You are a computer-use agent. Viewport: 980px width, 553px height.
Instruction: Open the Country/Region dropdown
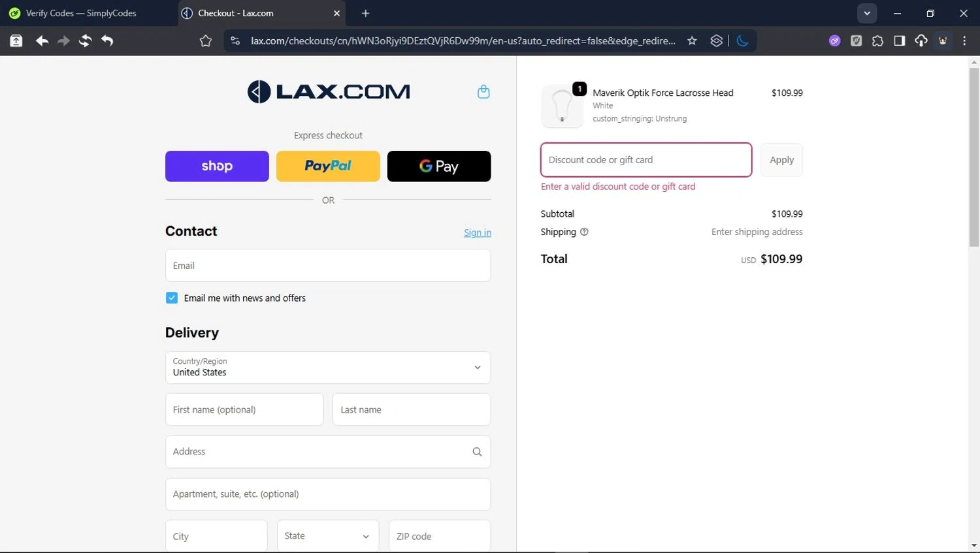click(x=328, y=368)
